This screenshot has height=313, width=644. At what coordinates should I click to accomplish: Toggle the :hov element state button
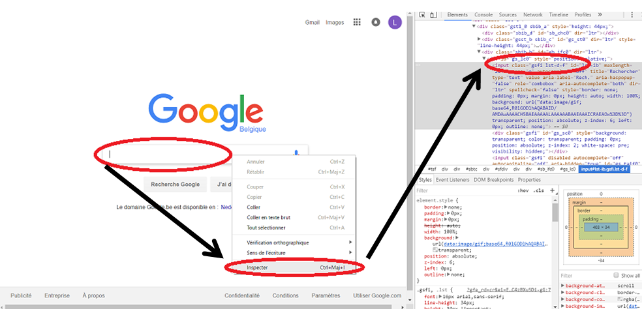[x=523, y=191]
